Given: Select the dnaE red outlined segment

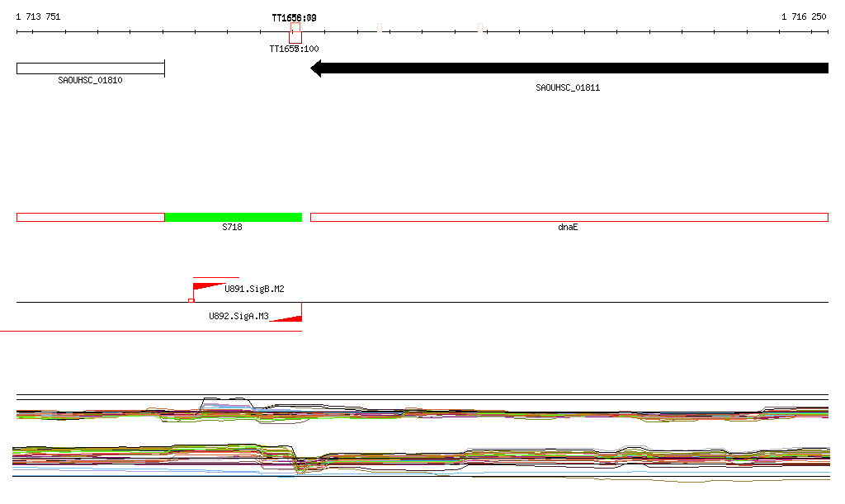Looking at the screenshot, I should tap(569, 218).
